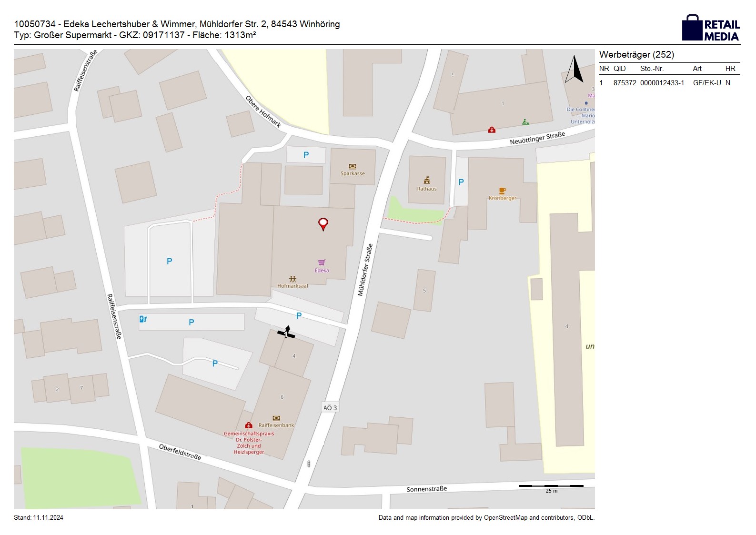Click the Retail Media logo
Screen dimensions: 756x535
tap(711, 28)
